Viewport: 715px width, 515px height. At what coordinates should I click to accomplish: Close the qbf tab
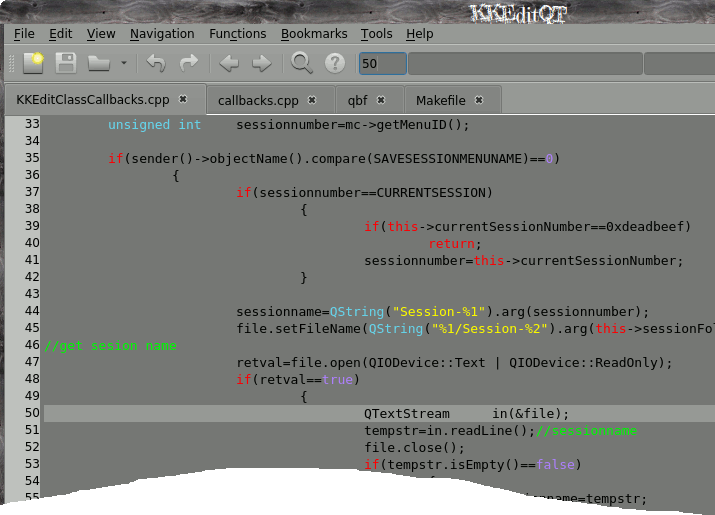(x=381, y=100)
